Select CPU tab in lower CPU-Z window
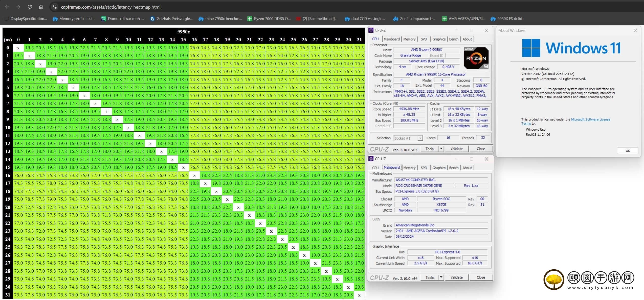Viewport: 644px width, 300px height. 375,168
